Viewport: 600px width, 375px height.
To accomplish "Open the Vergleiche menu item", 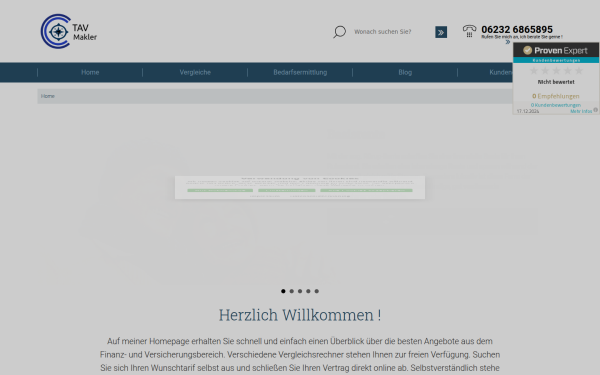I will click(195, 72).
